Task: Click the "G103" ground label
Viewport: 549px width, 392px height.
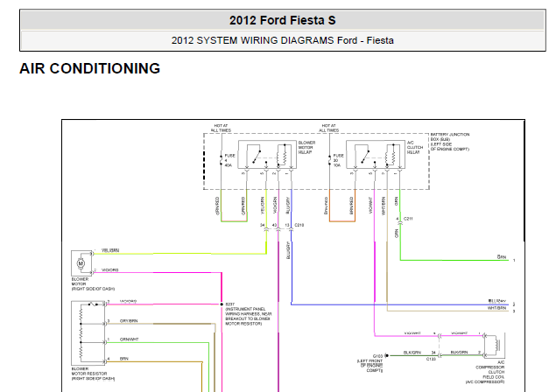Action: 377,356
